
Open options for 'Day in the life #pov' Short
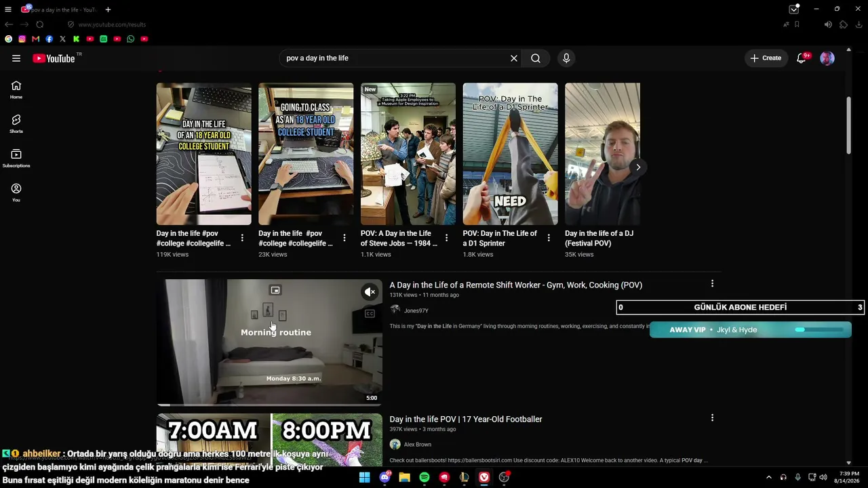pos(242,239)
